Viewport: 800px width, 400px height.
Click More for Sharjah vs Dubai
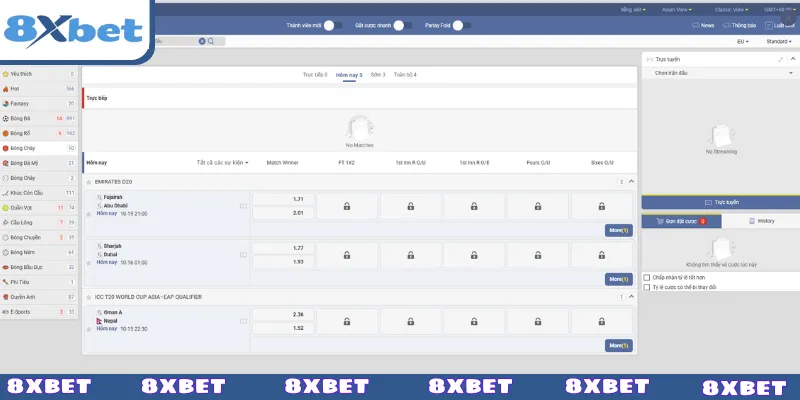619,279
